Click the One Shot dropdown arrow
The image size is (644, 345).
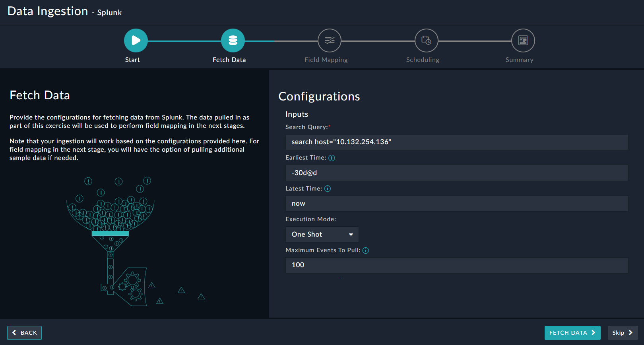click(351, 235)
